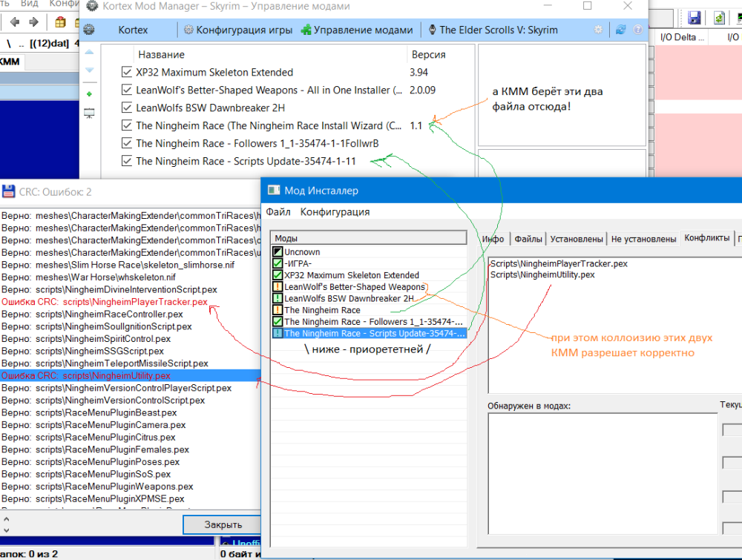
Task: Click inside Обнаружен в модах list box
Action: [x=603, y=473]
